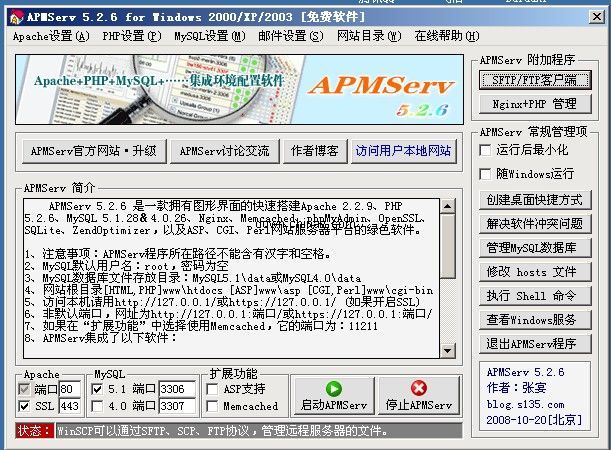Click the red stop icon for 停止APMServ
Screen dimensions: 611x450
tap(419, 388)
